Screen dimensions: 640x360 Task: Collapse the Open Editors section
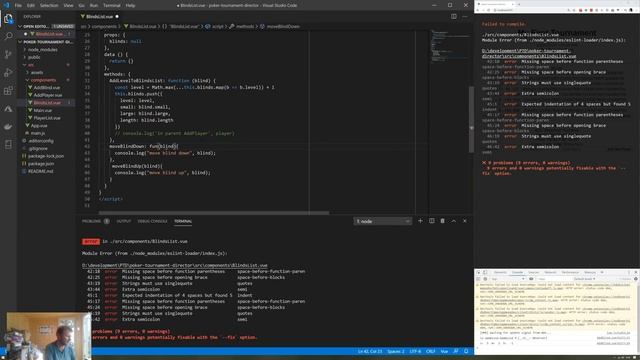46,26
